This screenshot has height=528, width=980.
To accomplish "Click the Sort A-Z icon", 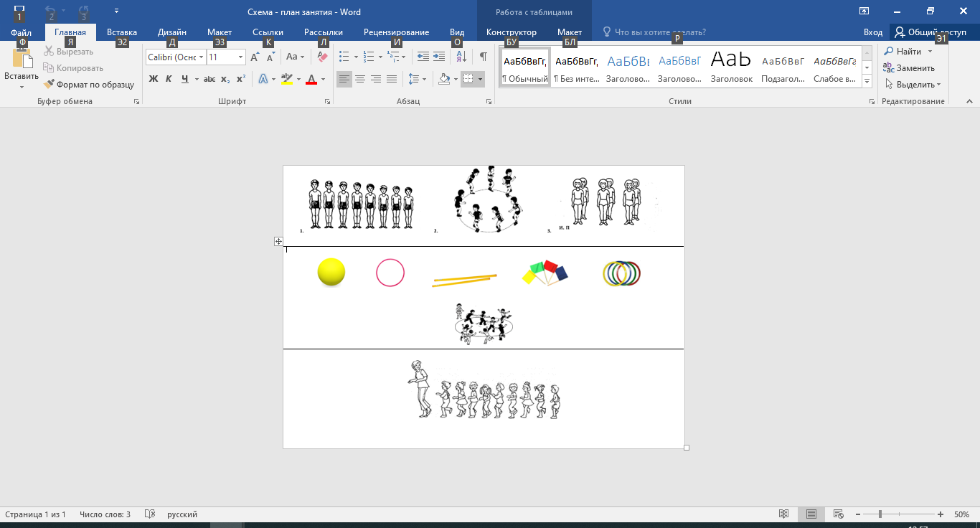I will (461, 57).
